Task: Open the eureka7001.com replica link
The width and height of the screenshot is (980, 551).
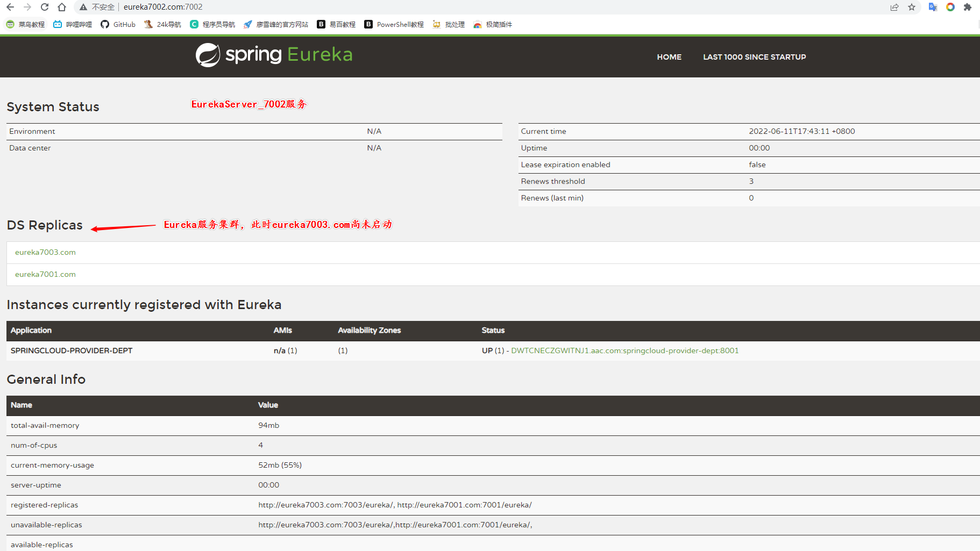Action: click(45, 274)
